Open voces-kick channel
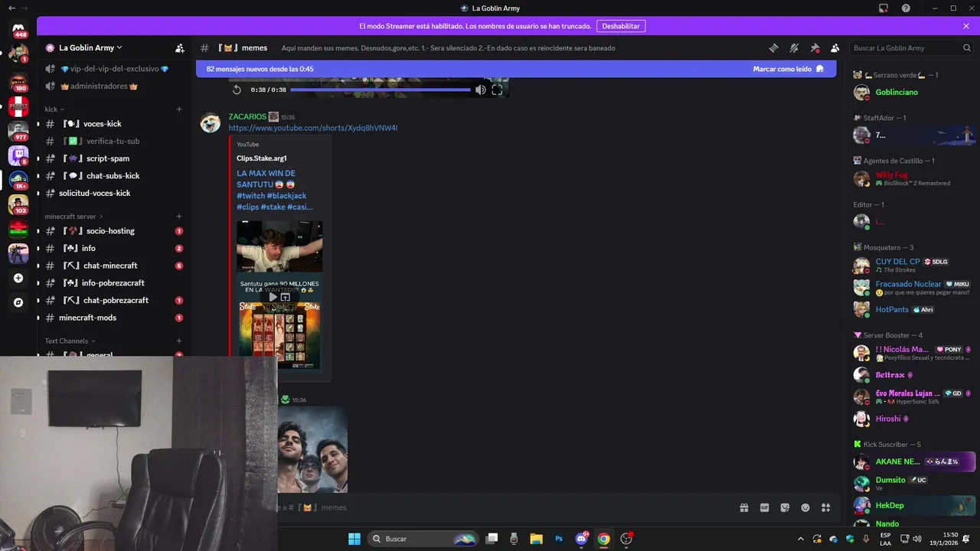This screenshot has width=980, height=551. click(x=102, y=124)
